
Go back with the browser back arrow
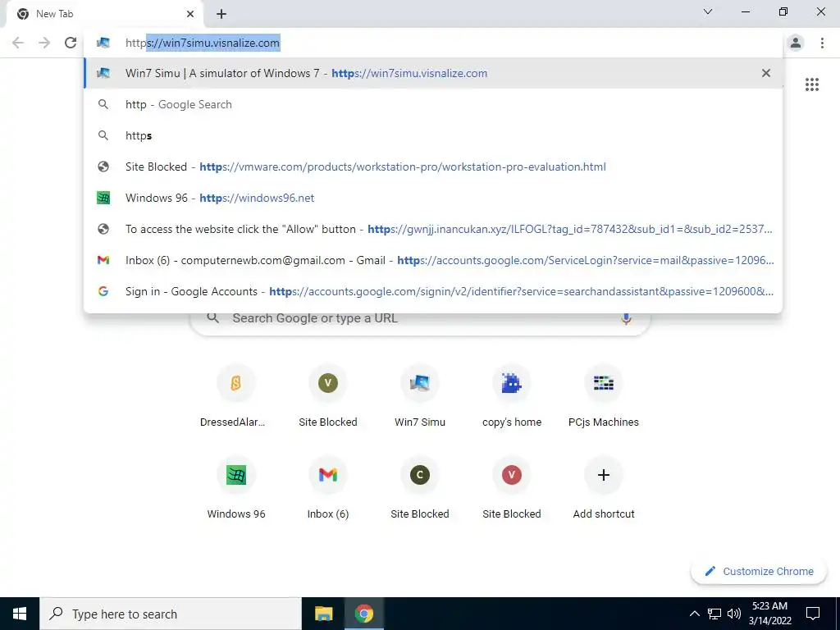18,43
